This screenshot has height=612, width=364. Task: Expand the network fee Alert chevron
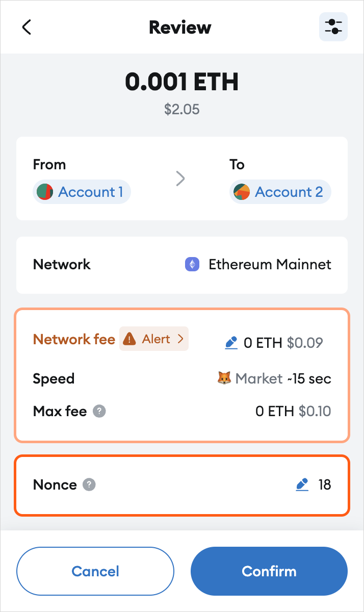(180, 339)
